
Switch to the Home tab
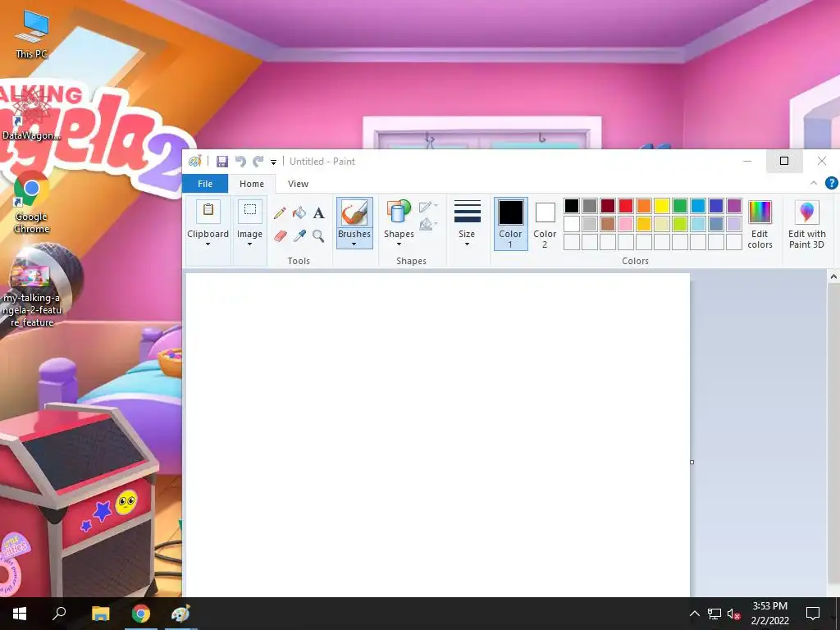click(x=252, y=184)
